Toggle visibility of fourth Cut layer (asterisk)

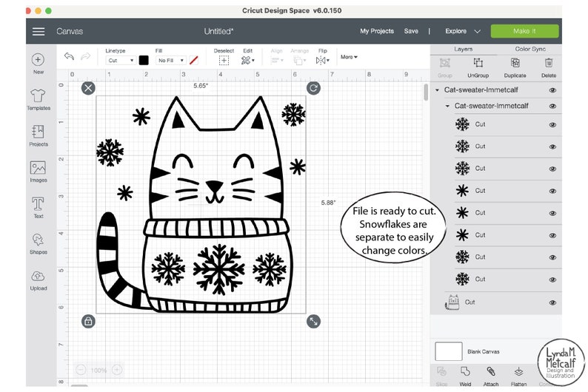pos(552,191)
